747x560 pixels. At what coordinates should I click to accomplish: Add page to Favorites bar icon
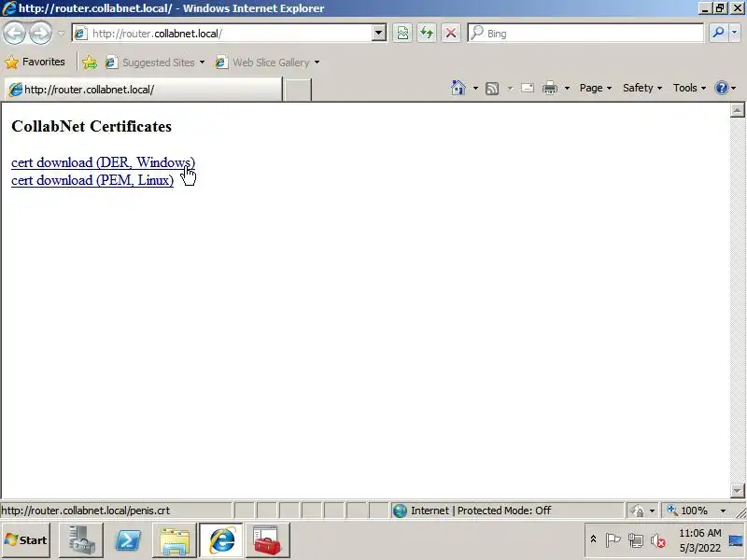click(90, 63)
